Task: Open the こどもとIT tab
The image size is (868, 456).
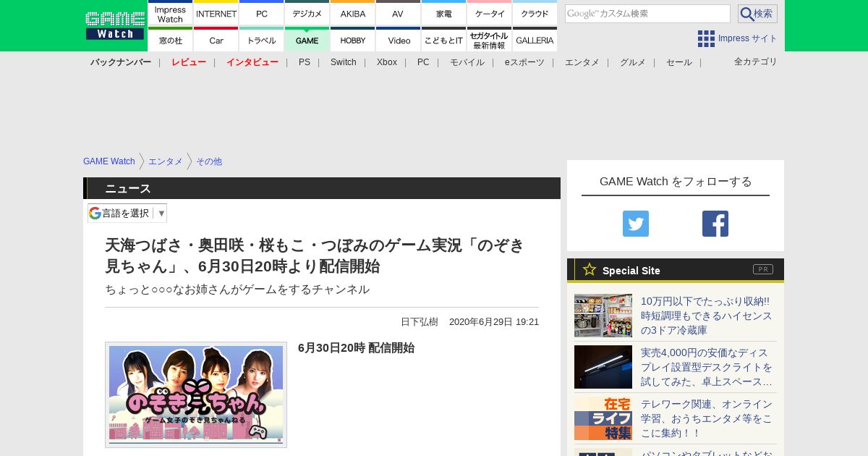Action: [444, 40]
